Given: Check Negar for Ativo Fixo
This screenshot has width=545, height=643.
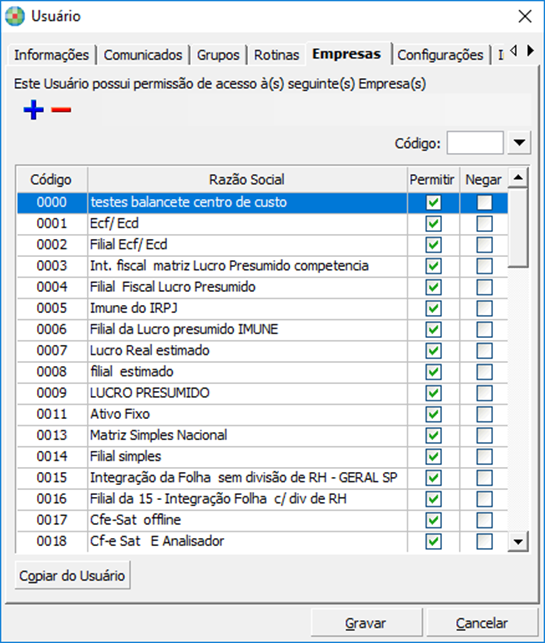Looking at the screenshot, I should click(x=484, y=415).
